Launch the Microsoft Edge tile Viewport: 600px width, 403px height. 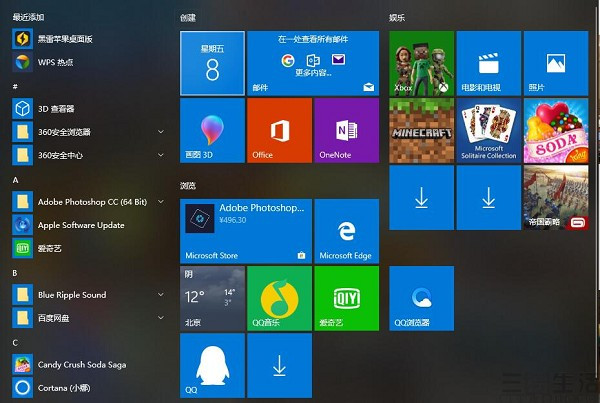pos(346,230)
